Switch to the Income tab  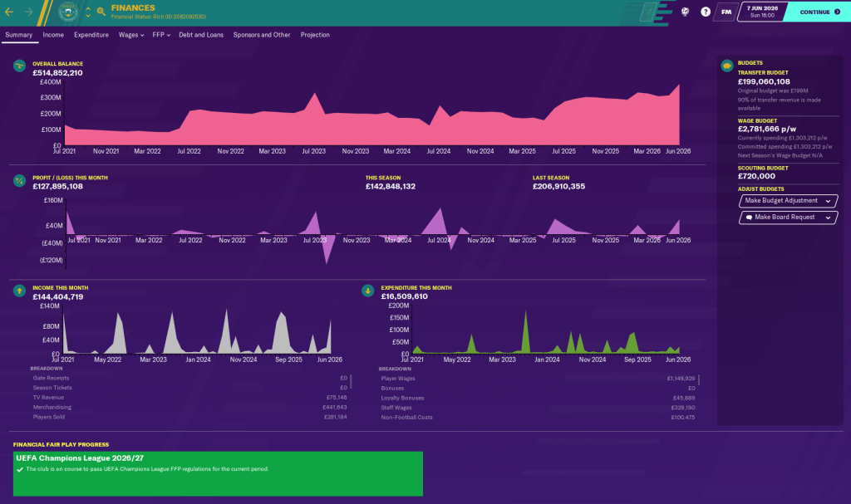click(x=53, y=35)
